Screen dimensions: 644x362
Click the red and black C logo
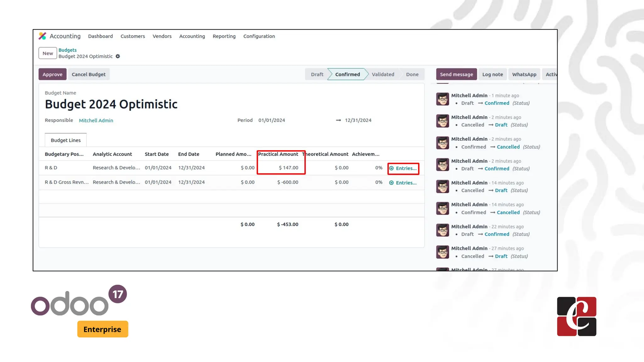pos(576,316)
